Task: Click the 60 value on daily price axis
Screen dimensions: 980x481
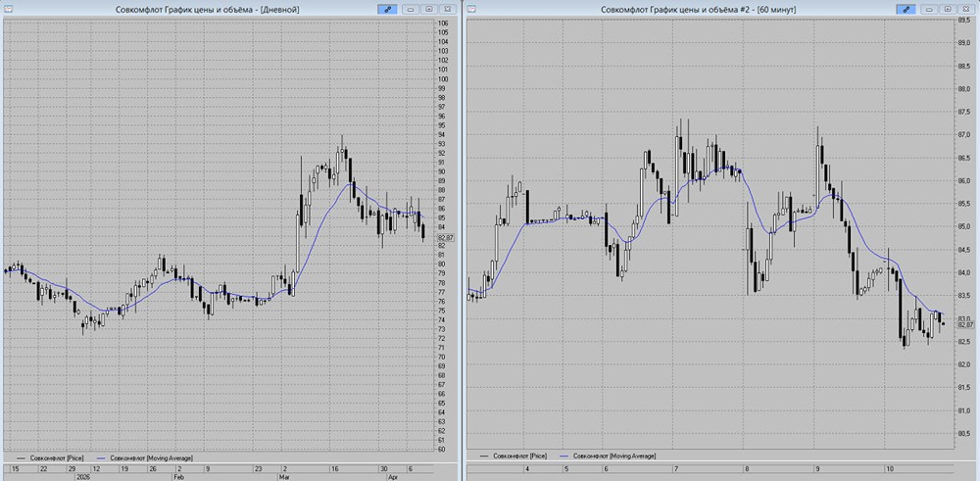Action: point(442,449)
